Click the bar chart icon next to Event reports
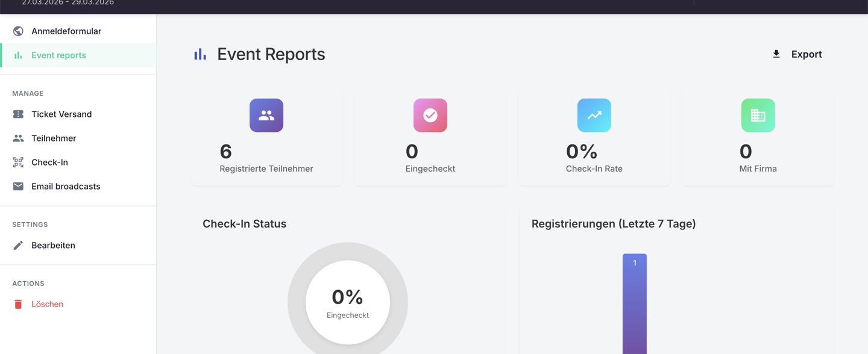The width and height of the screenshot is (868, 354). pyautogui.click(x=18, y=54)
